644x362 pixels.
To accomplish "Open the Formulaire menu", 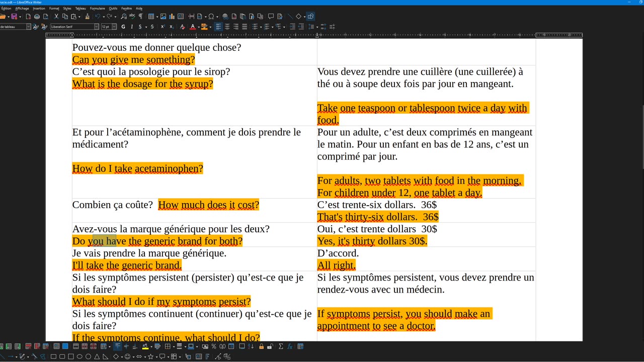I will point(98,9).
